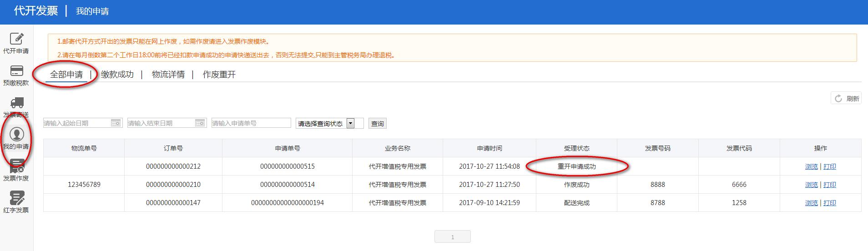Focus the 请输入结束日期 input field
Viewport: 868px width, 251px height.
167,123
